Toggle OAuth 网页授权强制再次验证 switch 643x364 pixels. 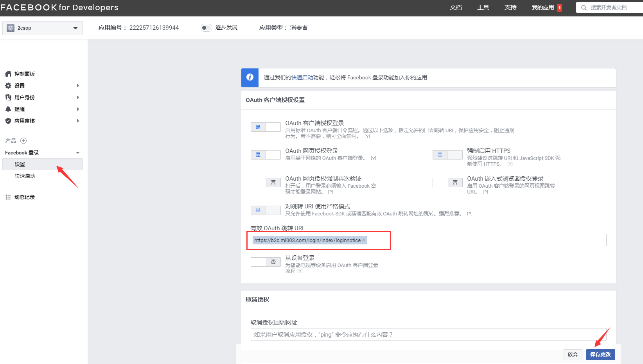pyautogui.click(x=266, y=183)
